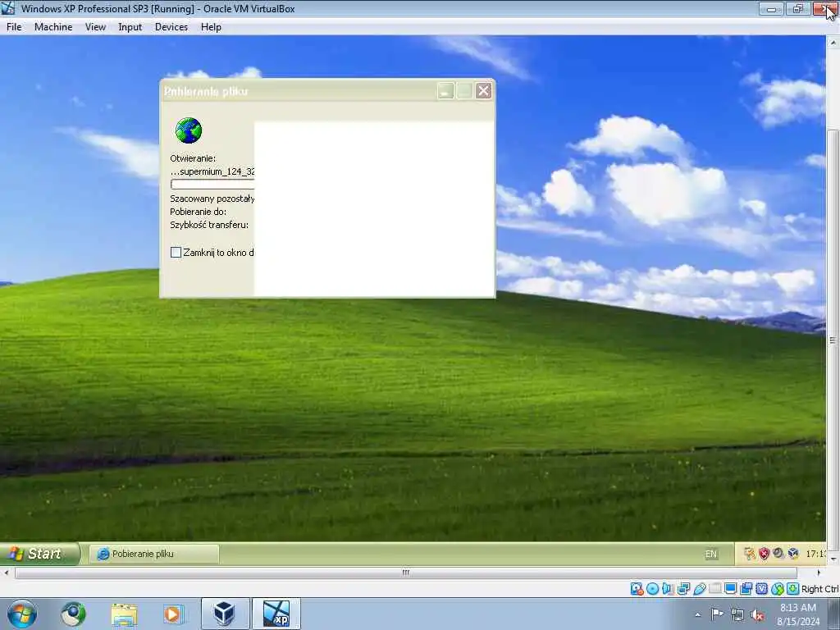Viewport: 840px width, 630px height.
Task: Open the Machine menu
Action: [53, 27]
